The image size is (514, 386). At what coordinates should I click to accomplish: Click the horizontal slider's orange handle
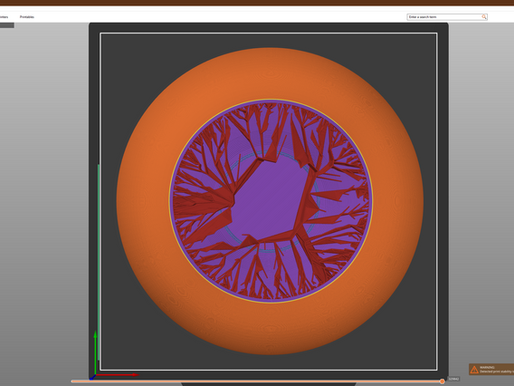[x=442, y=381]
